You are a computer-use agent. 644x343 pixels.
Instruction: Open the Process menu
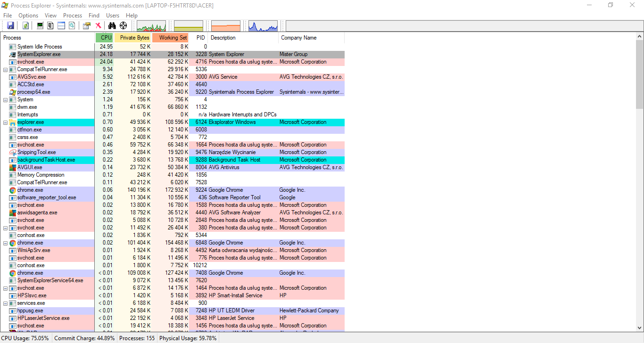(73, 16)
